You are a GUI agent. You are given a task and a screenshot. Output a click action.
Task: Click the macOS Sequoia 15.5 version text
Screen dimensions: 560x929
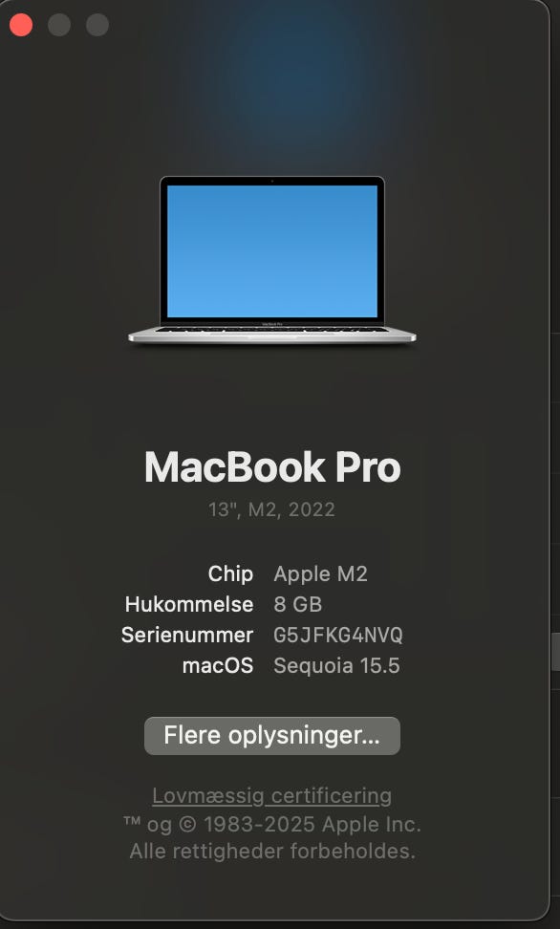click(336, 666)
